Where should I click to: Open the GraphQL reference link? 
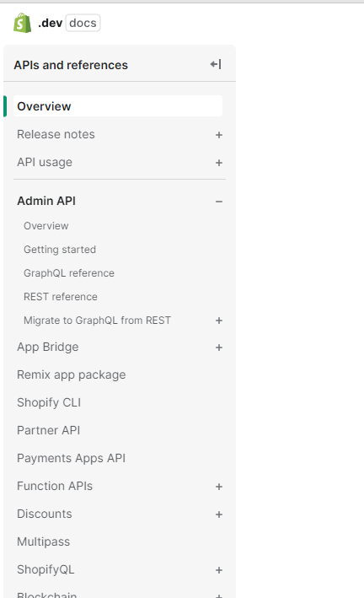[x=69, y=273]
